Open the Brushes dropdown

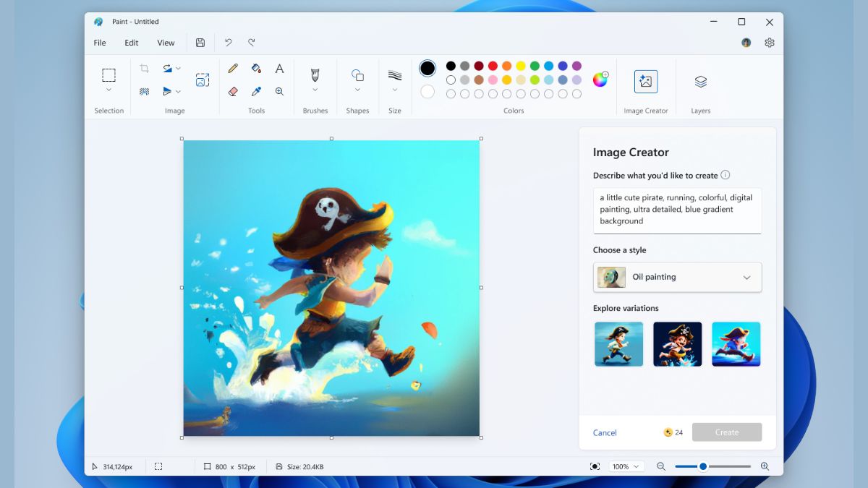point(315,91)
